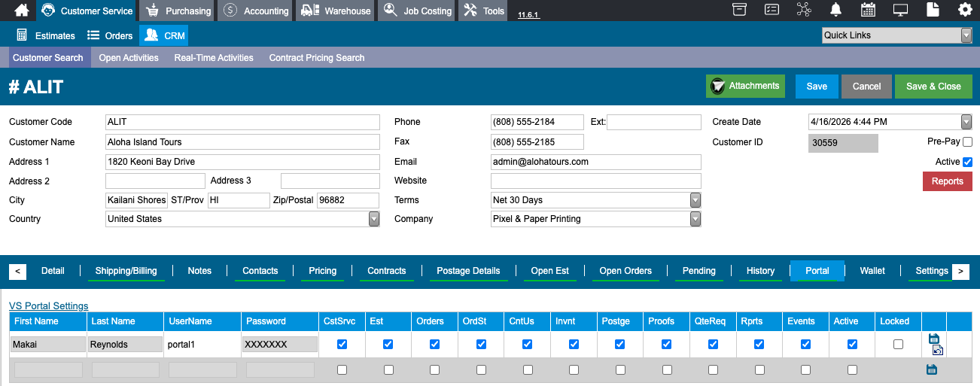Open the archive box icon in top bar
980x386 pixels.
[x=740, y=10]
